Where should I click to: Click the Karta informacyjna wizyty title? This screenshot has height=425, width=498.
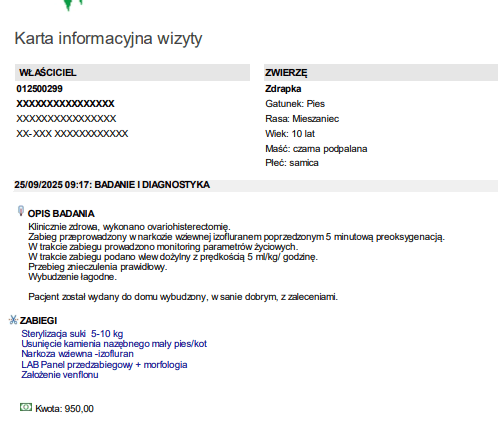tap(108, 38)
